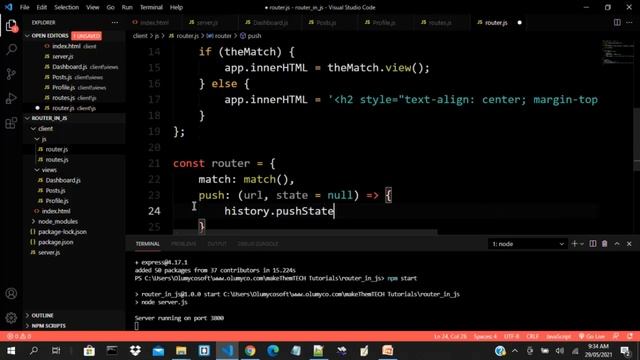The image size is (640, 360).
Task: Open notifications bell in status bar
Action: [630, 336]
